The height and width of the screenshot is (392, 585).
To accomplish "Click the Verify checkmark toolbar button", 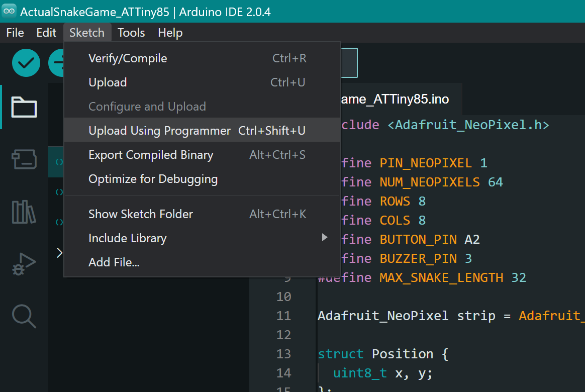I will [x=26, y=63].
